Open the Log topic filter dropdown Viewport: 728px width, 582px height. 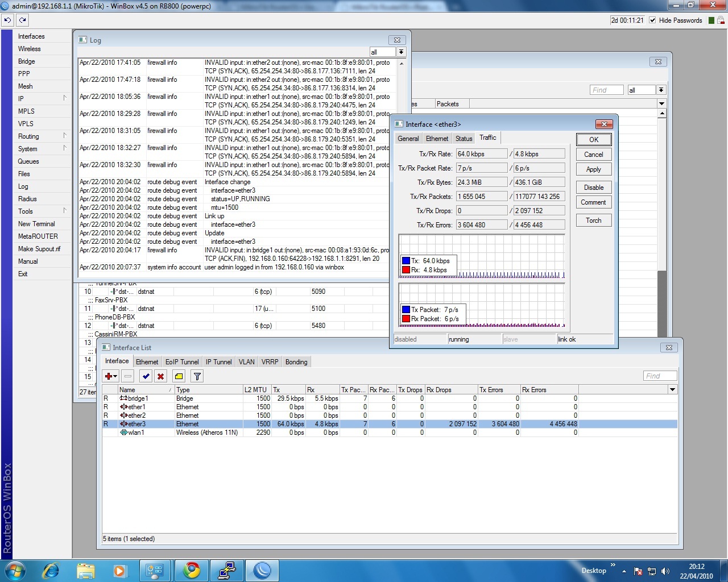401,52
